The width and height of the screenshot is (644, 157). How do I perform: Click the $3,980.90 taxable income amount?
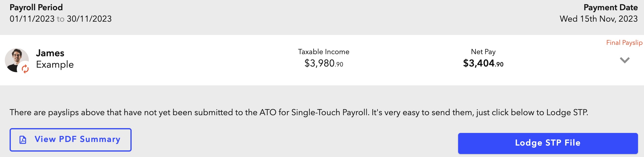(x=323, y=63)
